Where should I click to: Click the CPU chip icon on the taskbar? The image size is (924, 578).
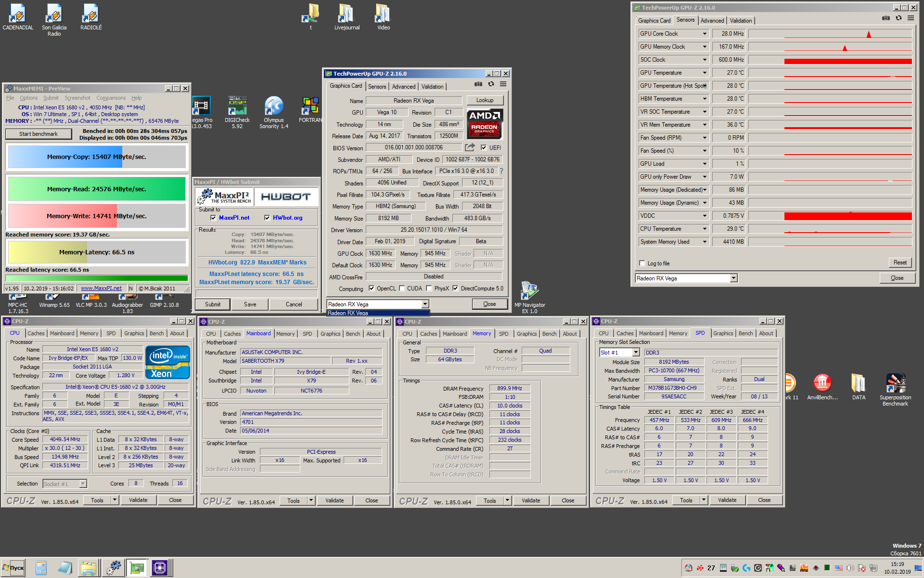(159, 568)
